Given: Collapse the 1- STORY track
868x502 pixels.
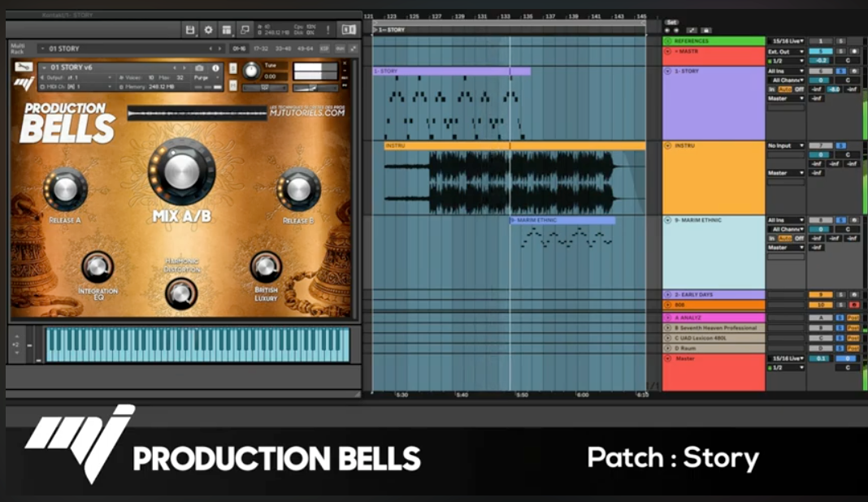Looking at the screenshot, I should (x=668, y=71).
